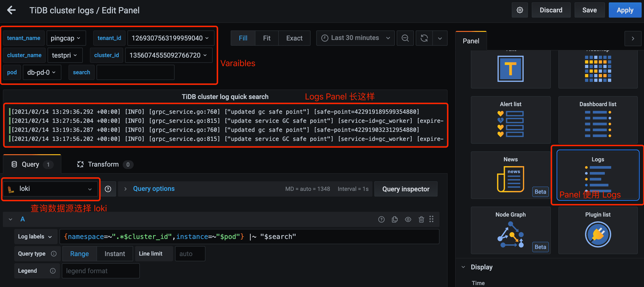Delete query A with trash icon

[421, 219]
